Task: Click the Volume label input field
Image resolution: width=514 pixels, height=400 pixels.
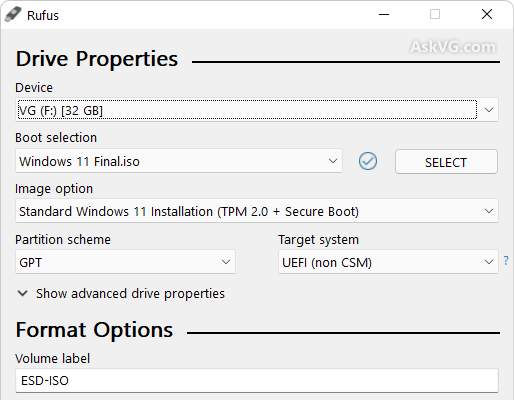Action: click(257, 380)
